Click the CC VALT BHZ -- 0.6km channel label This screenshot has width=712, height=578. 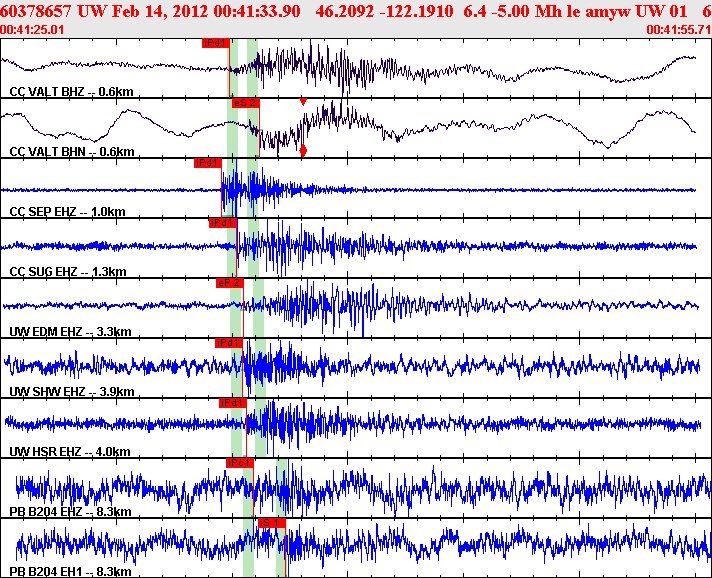pyautogui.click(x=71, y=92)
